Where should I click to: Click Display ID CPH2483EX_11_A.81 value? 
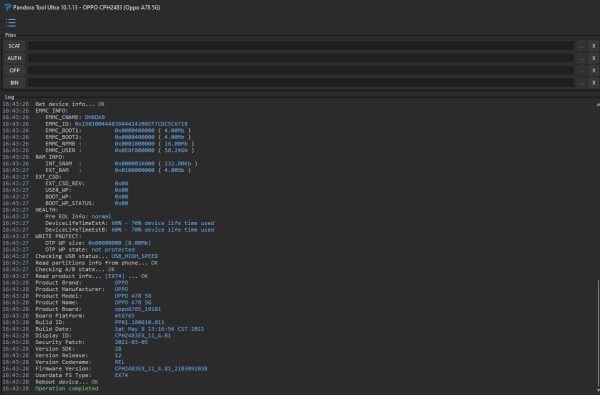(x=143, y=336)
